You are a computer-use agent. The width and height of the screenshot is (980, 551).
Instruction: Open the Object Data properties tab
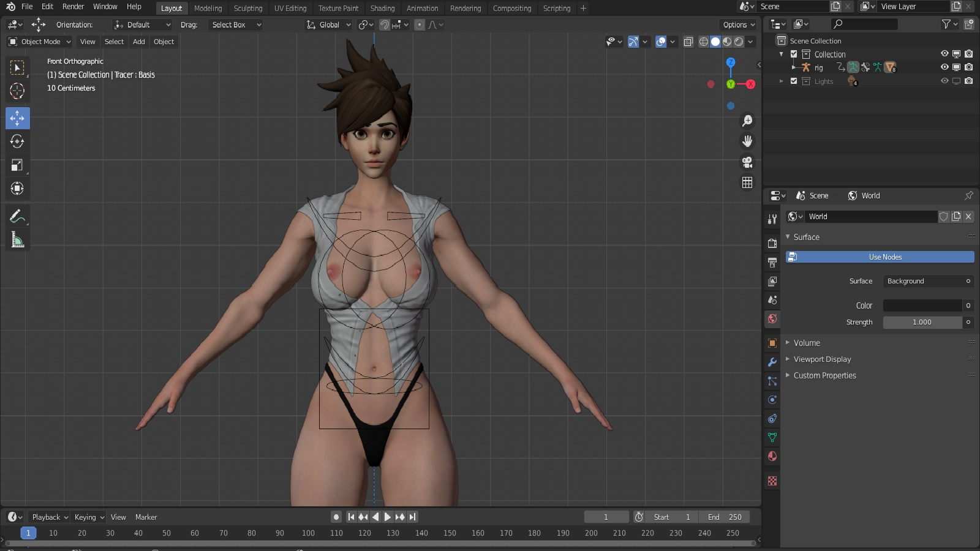[x=772, y=437]
